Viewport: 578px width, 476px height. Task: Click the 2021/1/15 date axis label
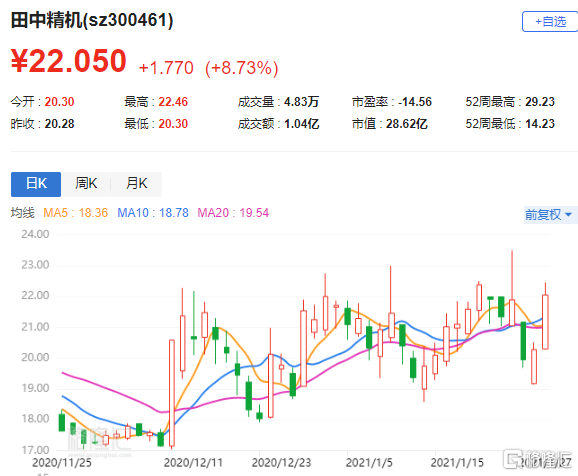pos(457,462)
